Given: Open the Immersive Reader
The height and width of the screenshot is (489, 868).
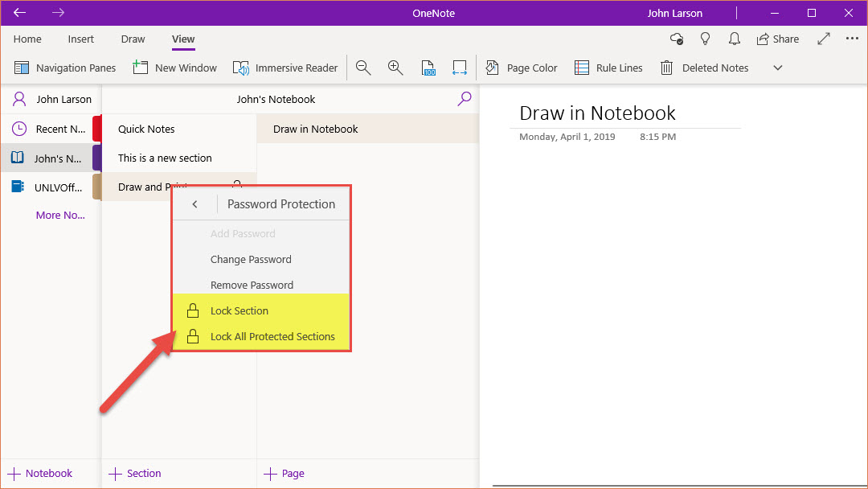Looking at the screenshot, I should [x=285, y=68].
